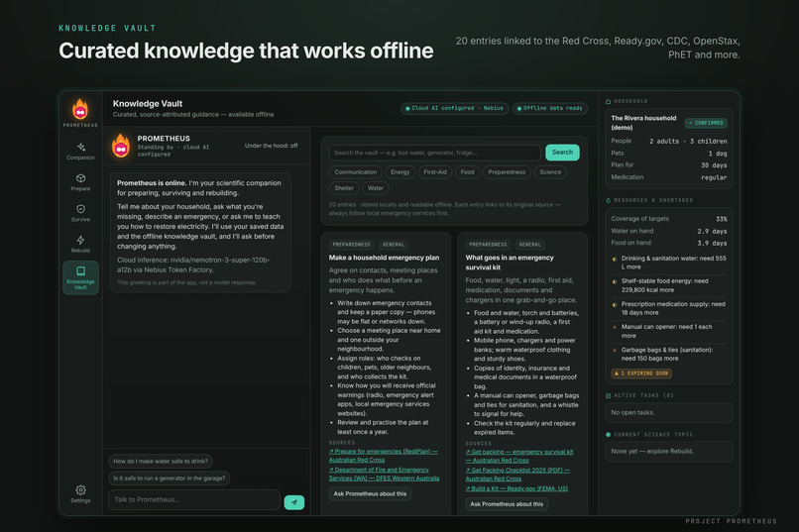
Task: Click the Active Tasks header icon
Action: click(608, 395)
